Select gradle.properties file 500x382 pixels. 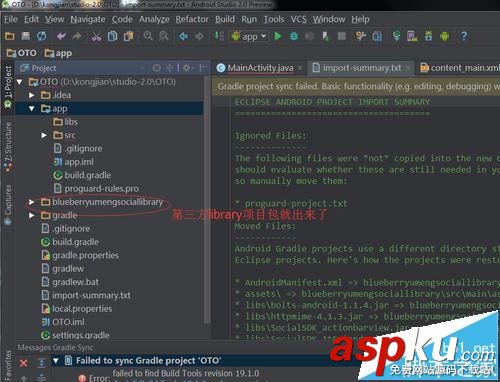(80, 255)
